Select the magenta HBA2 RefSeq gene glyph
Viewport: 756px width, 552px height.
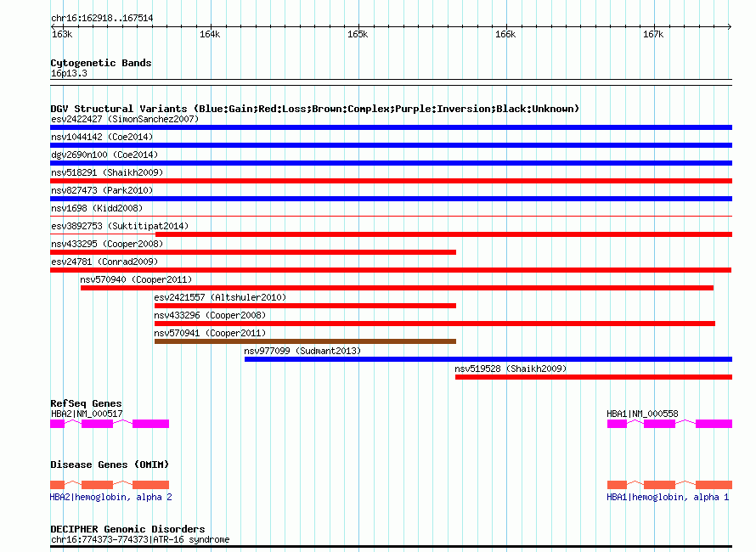point(110,424)
